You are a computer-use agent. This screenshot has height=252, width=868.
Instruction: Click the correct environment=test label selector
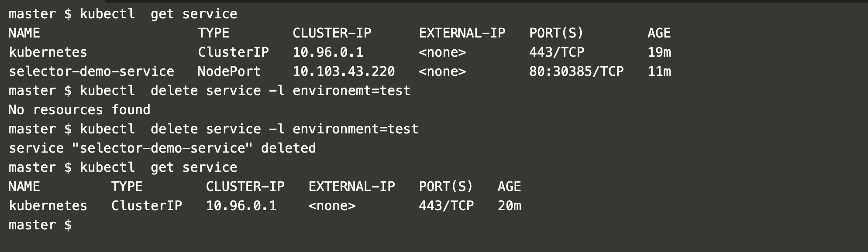355,129
